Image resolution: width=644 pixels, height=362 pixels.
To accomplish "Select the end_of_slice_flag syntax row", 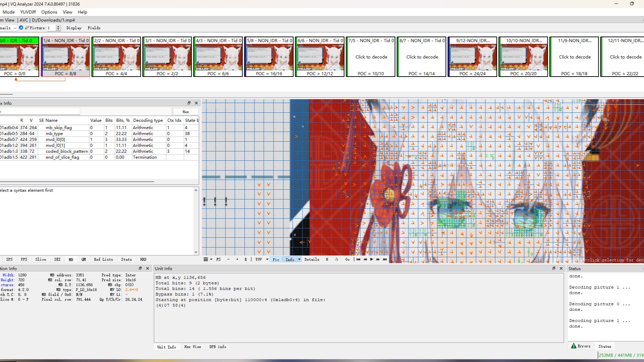I will tap(99, 157).
